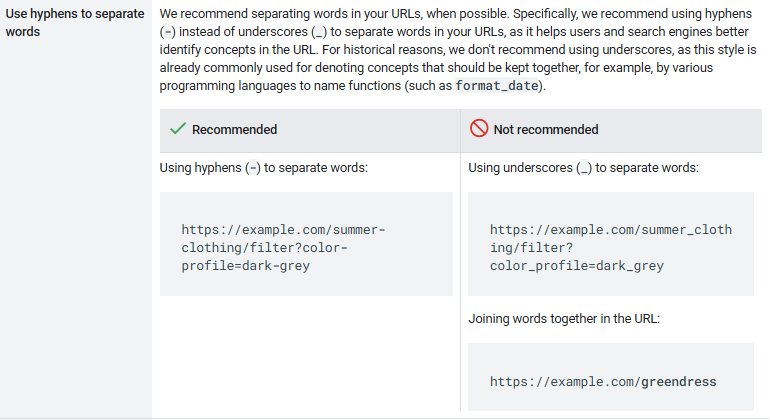Viewport: 770px width, 420px height.
Task: Click 'Joining words together in the URL' text
Action: pyautogui.click(x=564, y=319)
